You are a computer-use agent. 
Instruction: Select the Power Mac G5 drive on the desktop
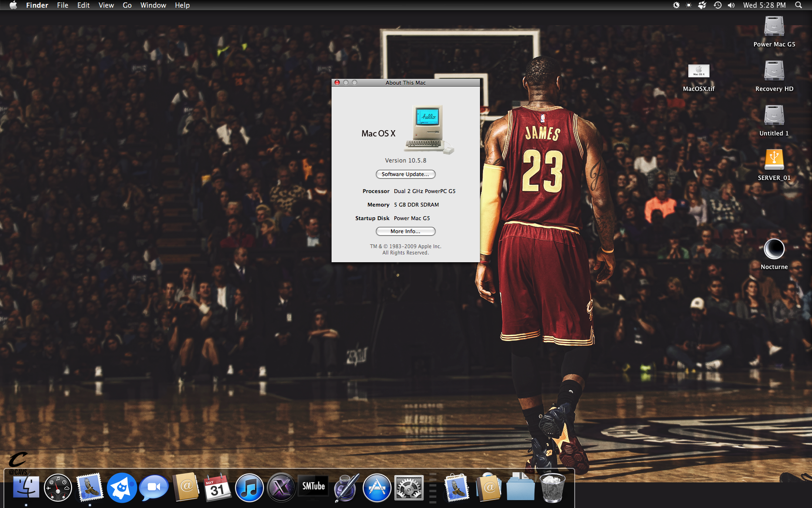[774, 27]
